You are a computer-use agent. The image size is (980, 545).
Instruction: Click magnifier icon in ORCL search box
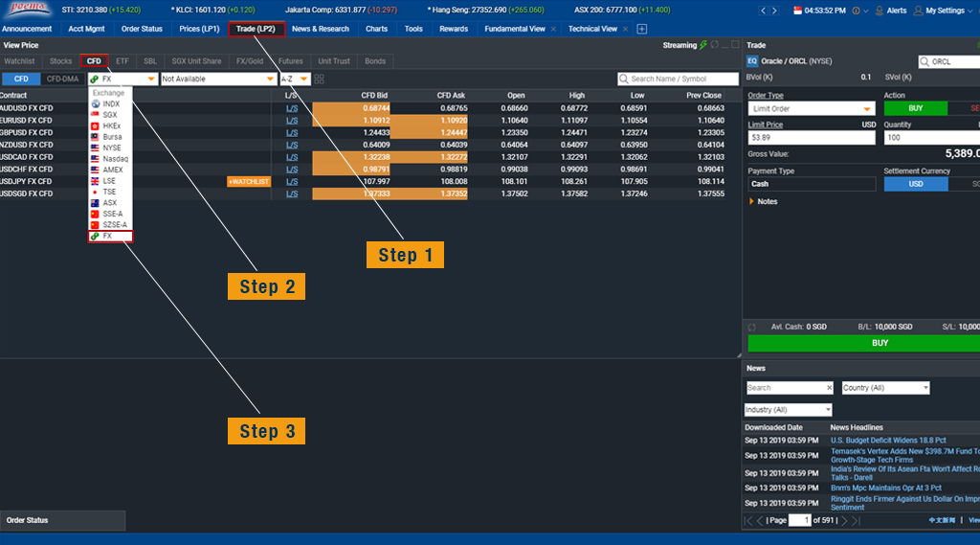pos(924,61)
